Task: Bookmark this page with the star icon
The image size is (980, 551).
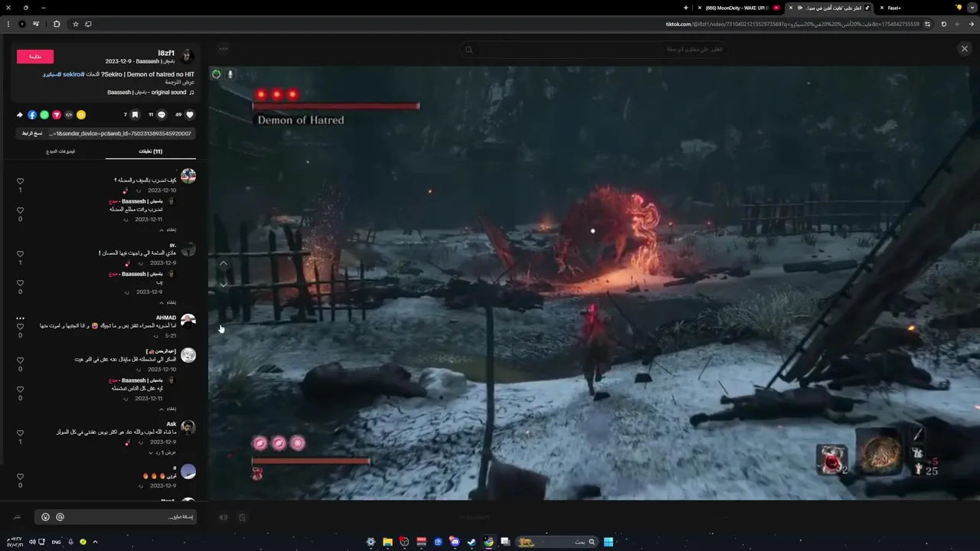Action: coord(76,24)
